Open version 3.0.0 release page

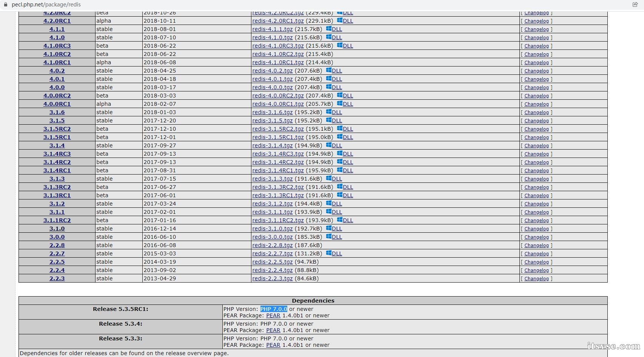click(57, 237)
